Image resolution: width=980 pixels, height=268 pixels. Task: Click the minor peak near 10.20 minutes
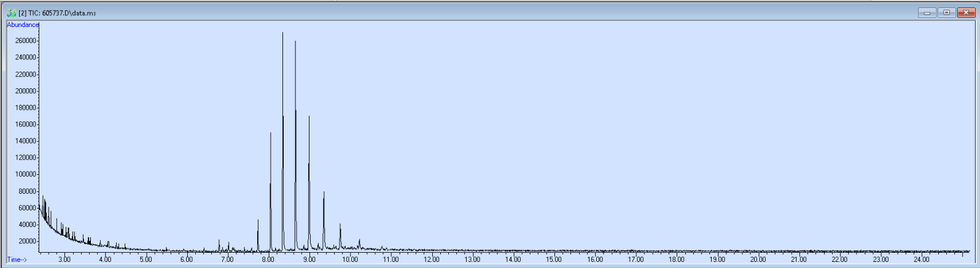pyautogui.click(x=359, y=244)
